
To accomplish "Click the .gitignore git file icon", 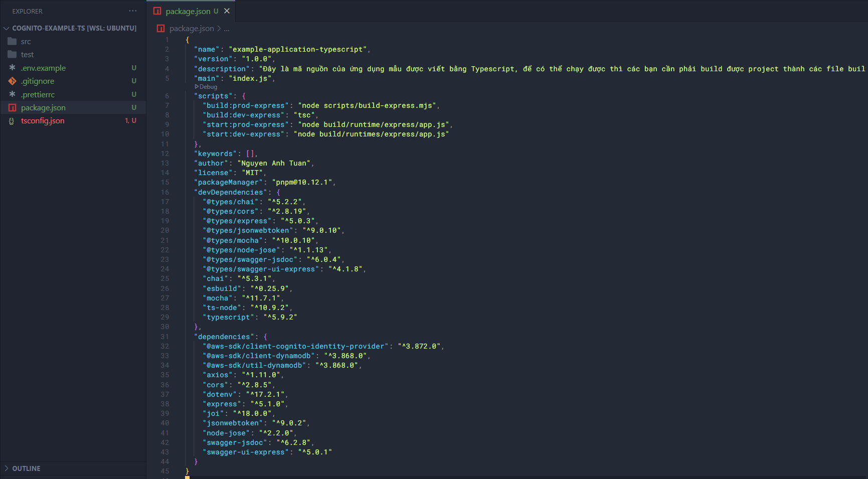I will tap(12, 81).
